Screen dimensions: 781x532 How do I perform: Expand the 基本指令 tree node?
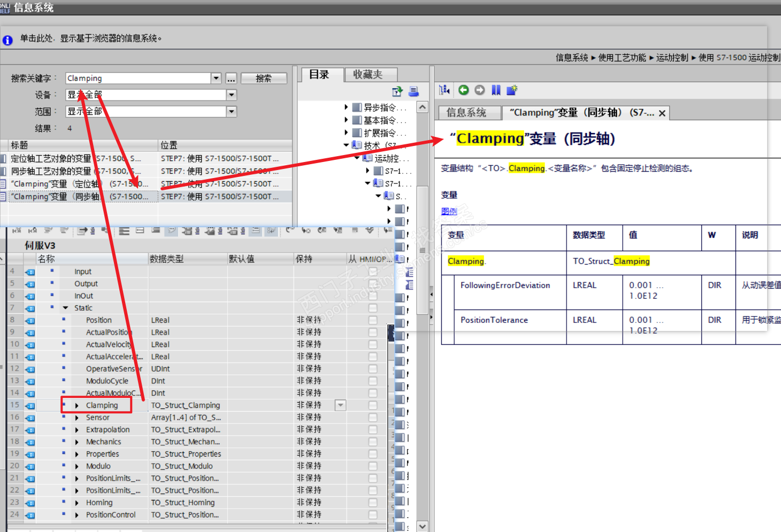346,120
